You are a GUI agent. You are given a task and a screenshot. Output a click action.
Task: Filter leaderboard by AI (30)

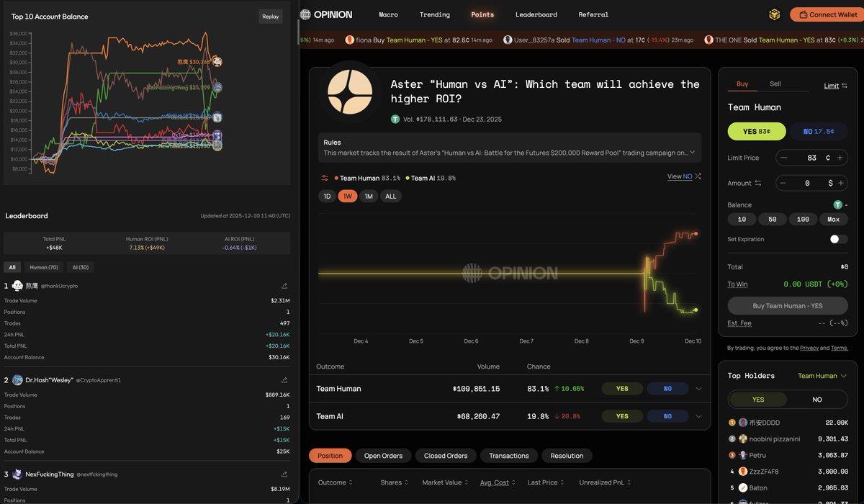point(81,267)
